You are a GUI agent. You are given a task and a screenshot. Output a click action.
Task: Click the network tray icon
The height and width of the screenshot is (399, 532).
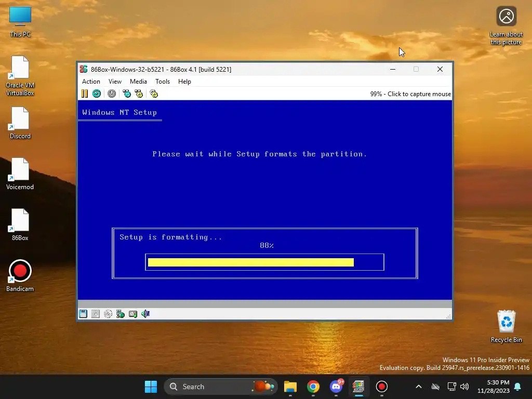coord(451,387)
